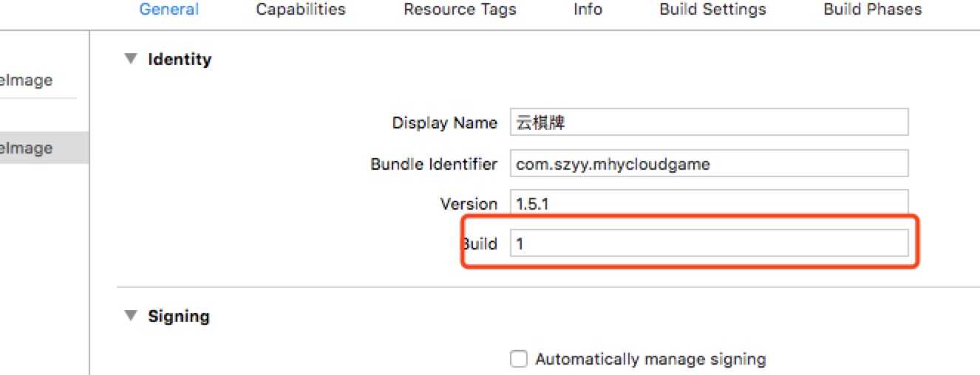The image size is (980, 375).
Task: Click the Automatically manage signing label text
Action: (650, 359)
